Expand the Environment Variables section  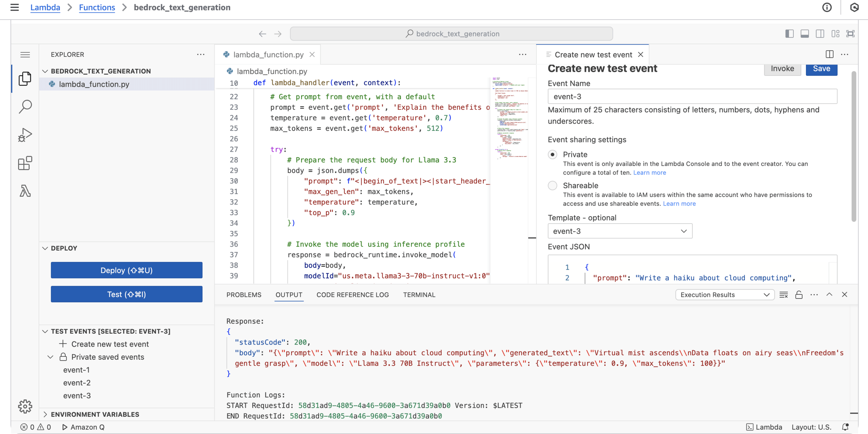pyautogui.click(x=95, y=414)
